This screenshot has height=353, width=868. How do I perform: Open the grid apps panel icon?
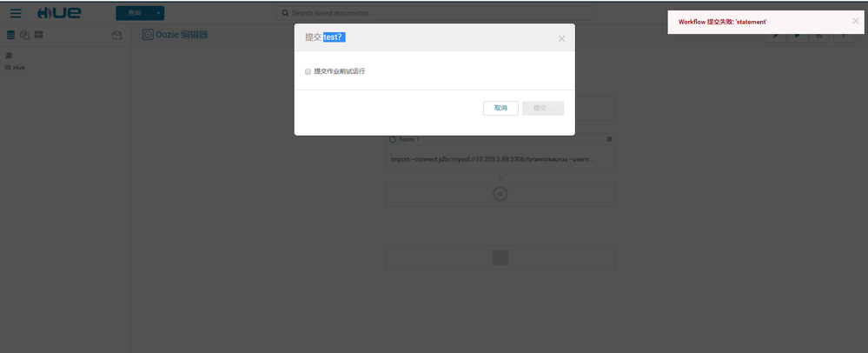point(39,35)
